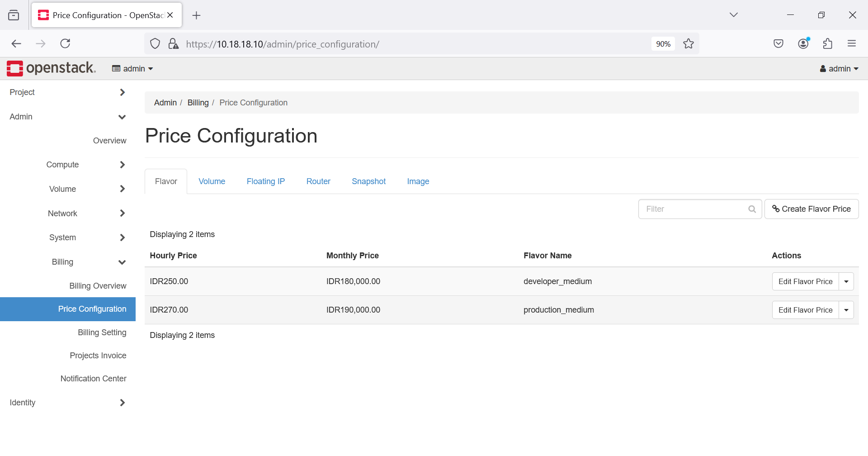
Task: Click the OpenStack logo
Action: [51, 68]
